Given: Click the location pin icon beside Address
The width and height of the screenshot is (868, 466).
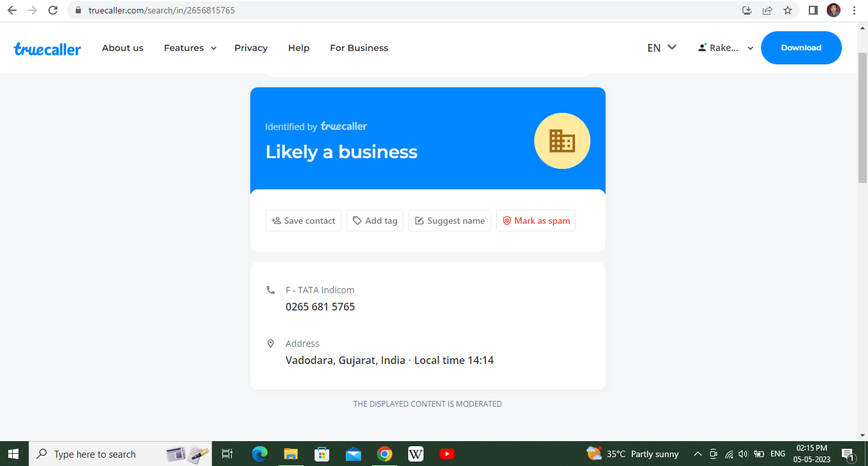Looking at the screenshot, I should point(271,344).
